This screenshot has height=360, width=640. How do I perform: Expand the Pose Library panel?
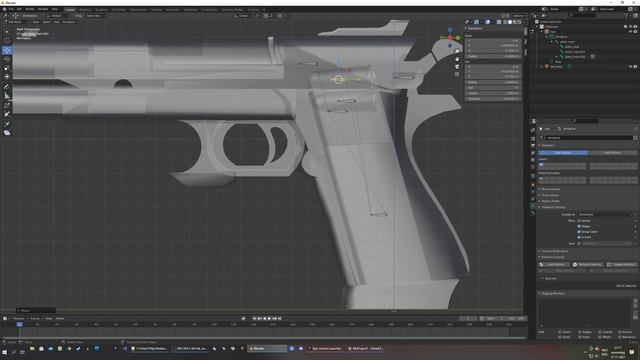(550, 195)
